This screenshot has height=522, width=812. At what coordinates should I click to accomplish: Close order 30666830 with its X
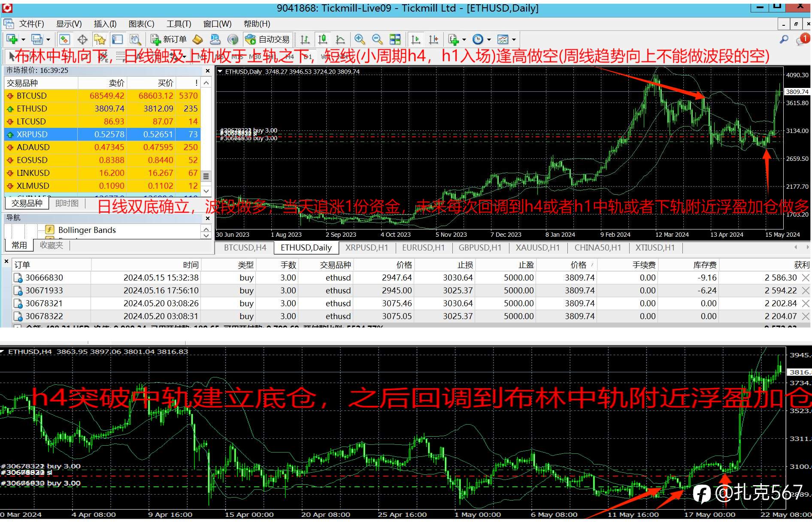[806, 278]
